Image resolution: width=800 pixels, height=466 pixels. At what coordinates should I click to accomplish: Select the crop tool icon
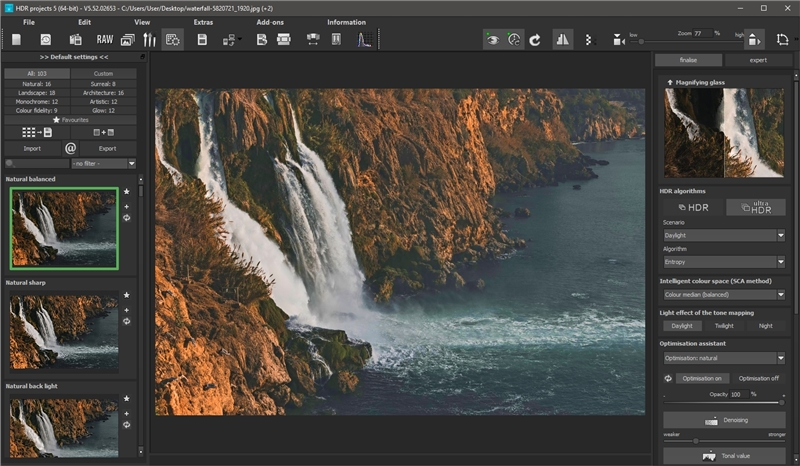point(782,40)
